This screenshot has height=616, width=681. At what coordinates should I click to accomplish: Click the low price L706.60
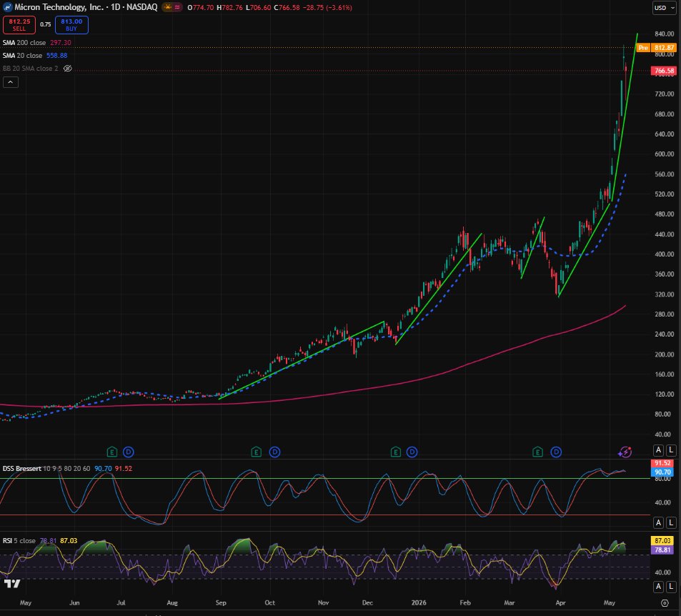[259, 7]
